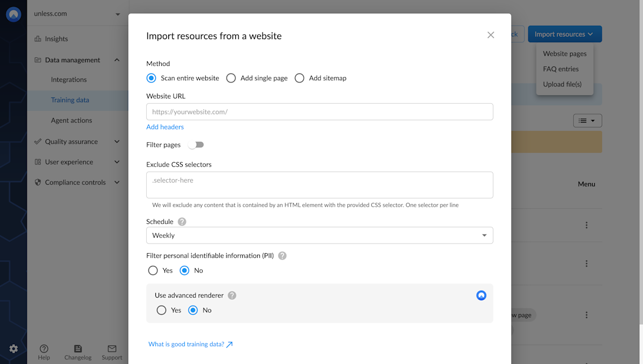Image resolution: width=643 pixels, height=364 pixels.
Task: Click the advanced renderer help icon
Action: pos(232,295)
